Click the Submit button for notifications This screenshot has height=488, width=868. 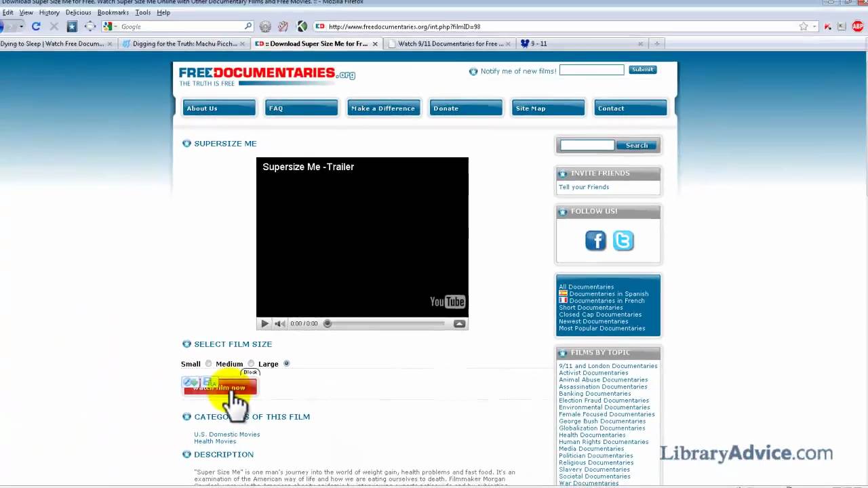click(642, 70)
